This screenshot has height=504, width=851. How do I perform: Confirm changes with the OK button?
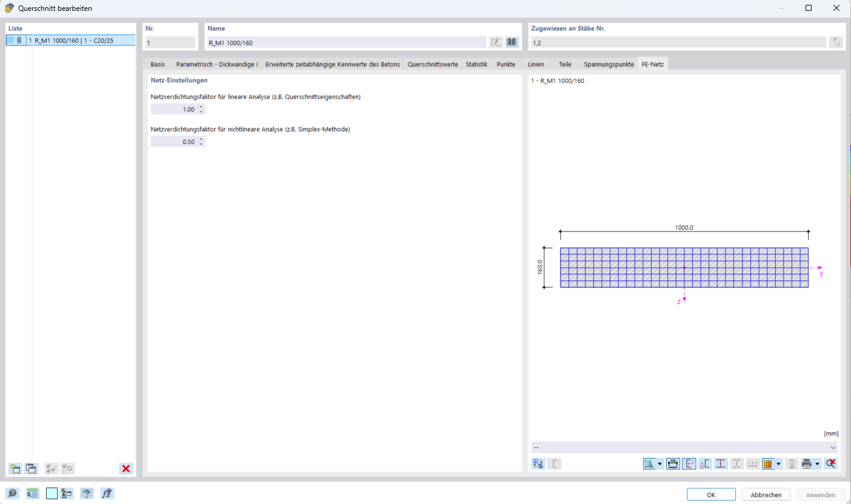(710, 494)
